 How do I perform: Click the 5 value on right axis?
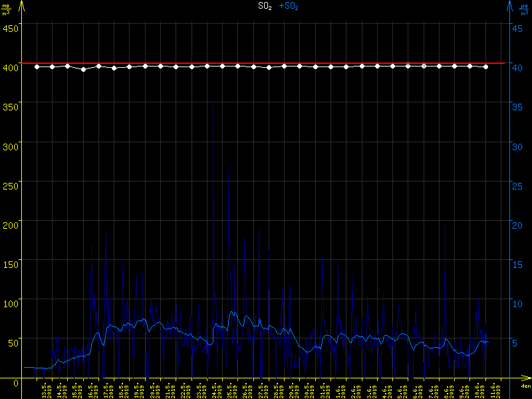513,343
